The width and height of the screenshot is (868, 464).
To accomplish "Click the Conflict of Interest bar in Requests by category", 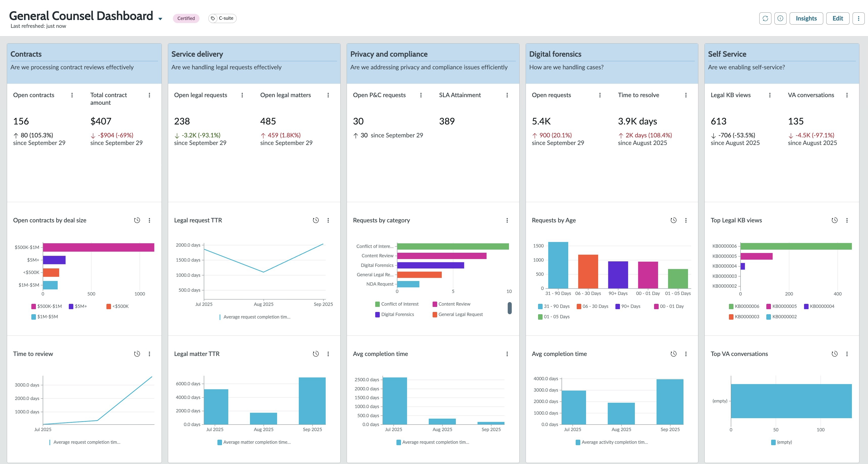I will coord(453,246).
